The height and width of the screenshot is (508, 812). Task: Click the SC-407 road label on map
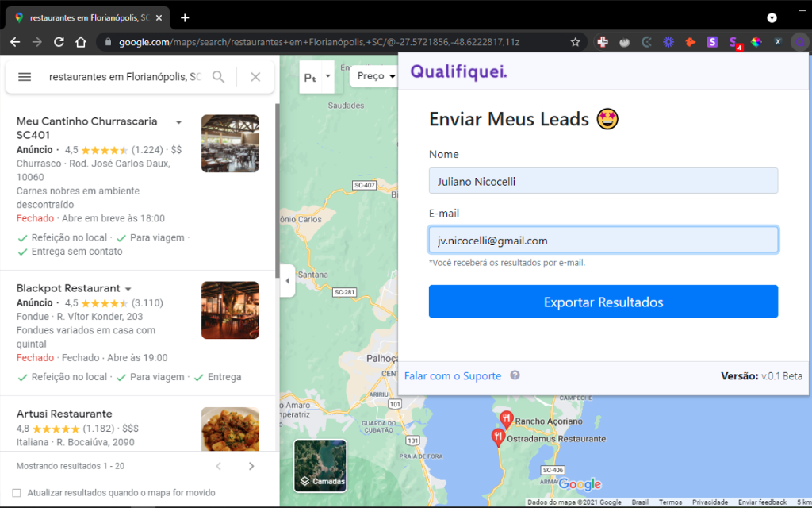coord(364,185)
